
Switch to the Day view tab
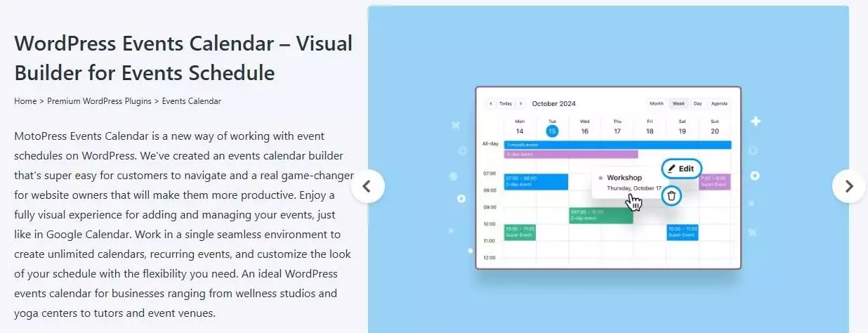(x=697, y=103)
